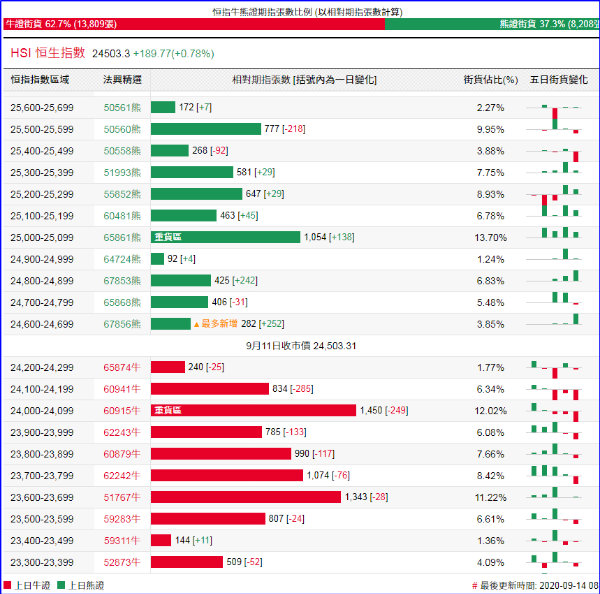Screen dimensions: 600x594
Task: Click the 23,800-23,899 index range cell
Action: click(x=42, y=454)
